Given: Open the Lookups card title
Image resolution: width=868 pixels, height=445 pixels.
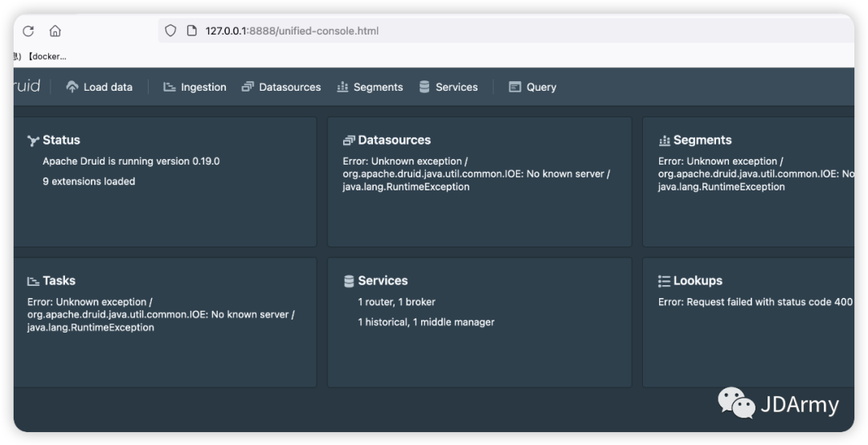Looking at the screenshot, I should (698, 280).
